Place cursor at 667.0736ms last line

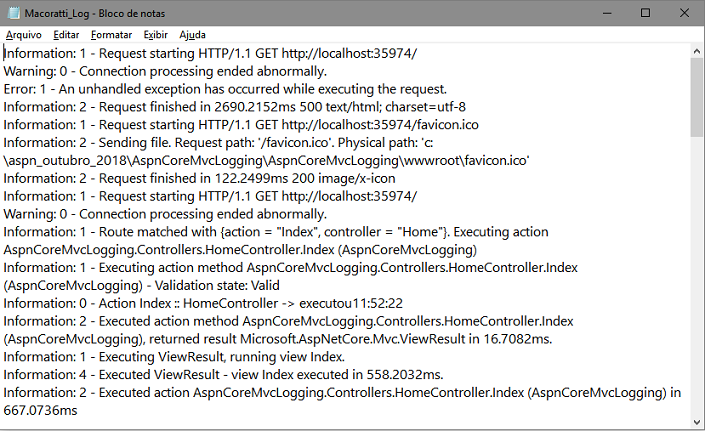pos(40,410)
